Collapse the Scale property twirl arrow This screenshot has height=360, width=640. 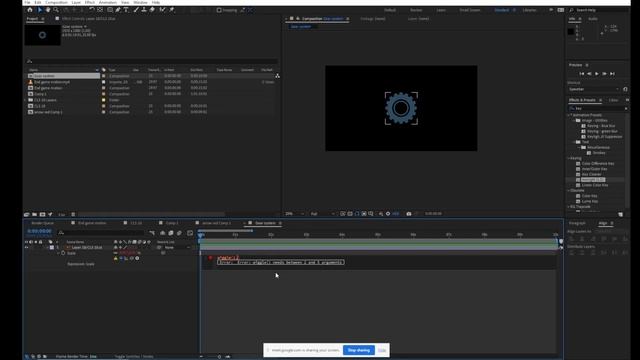coord(58,253)
